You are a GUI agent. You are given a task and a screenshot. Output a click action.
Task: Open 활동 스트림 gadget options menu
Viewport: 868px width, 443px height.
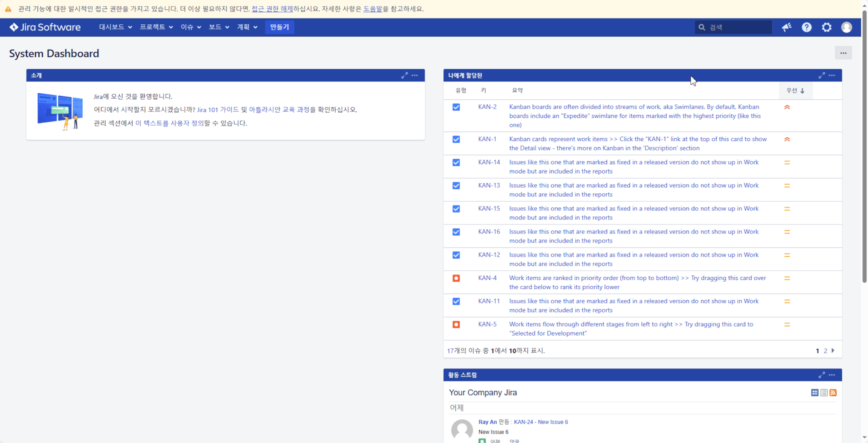(832, 375)
